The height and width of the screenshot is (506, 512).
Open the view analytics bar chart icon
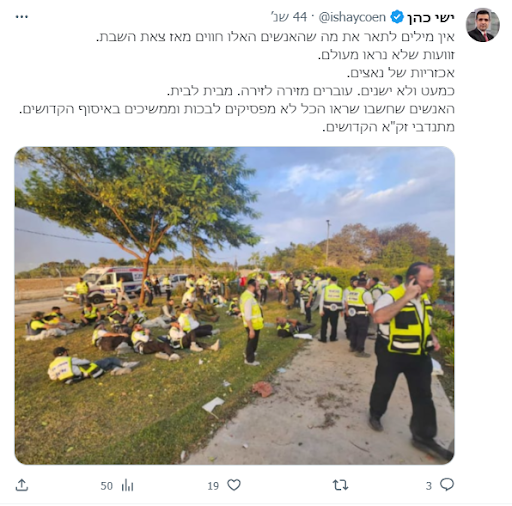[x=127, y=485]
